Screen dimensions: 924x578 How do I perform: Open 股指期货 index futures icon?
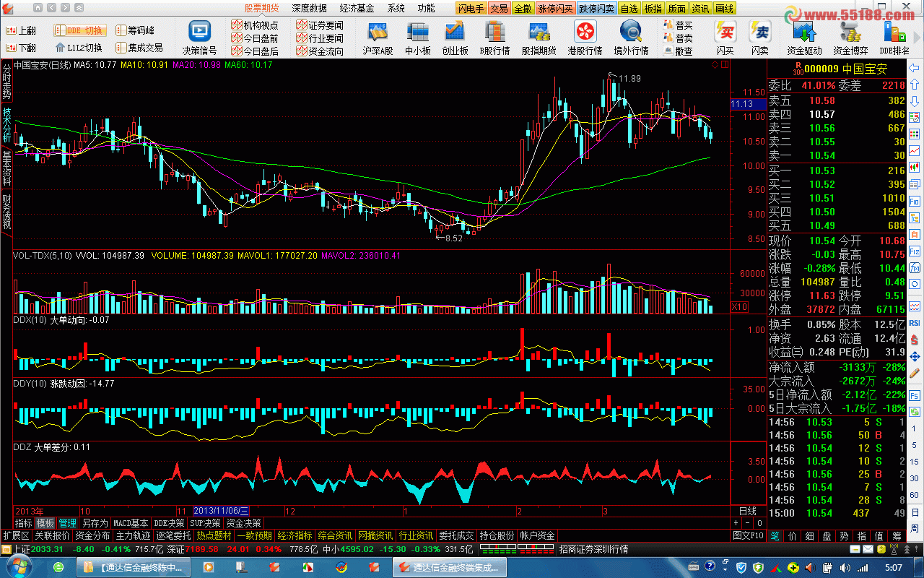tap(539, 31)
